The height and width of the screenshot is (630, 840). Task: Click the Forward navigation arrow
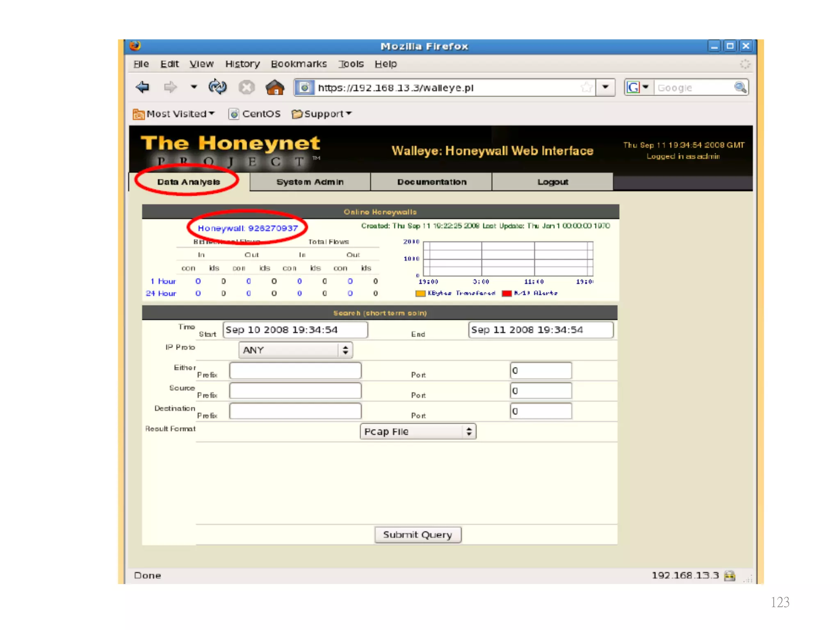(170, 87)
